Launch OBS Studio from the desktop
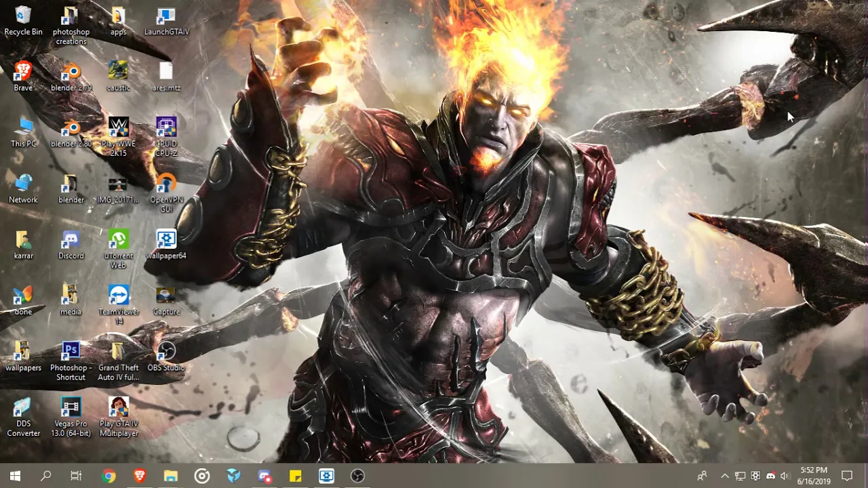 166,357
